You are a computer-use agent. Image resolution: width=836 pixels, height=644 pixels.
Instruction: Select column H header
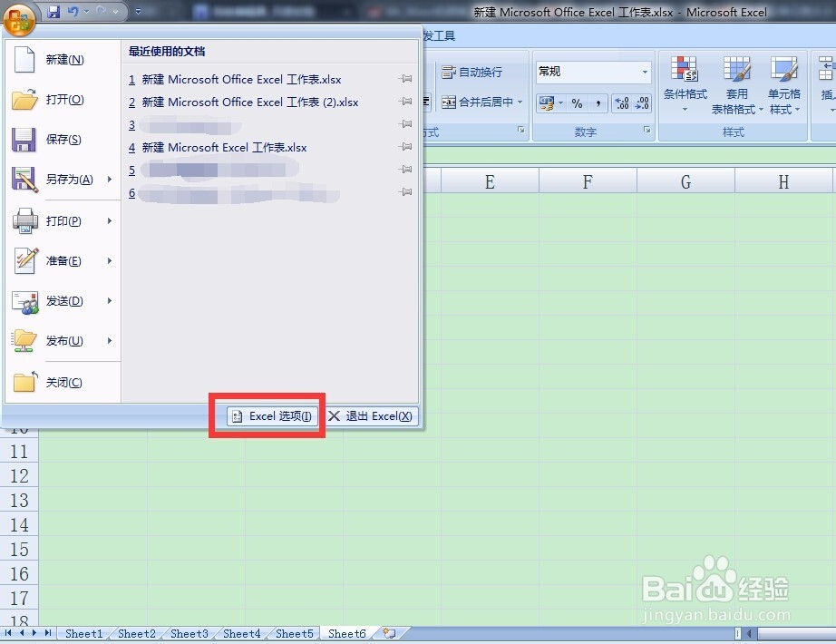783,181
